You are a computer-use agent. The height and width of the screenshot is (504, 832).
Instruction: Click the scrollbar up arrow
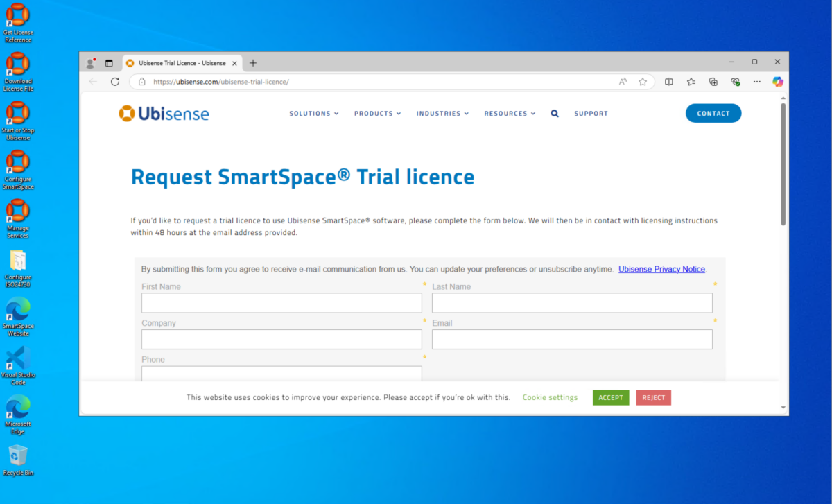click(x=783, y=98)
